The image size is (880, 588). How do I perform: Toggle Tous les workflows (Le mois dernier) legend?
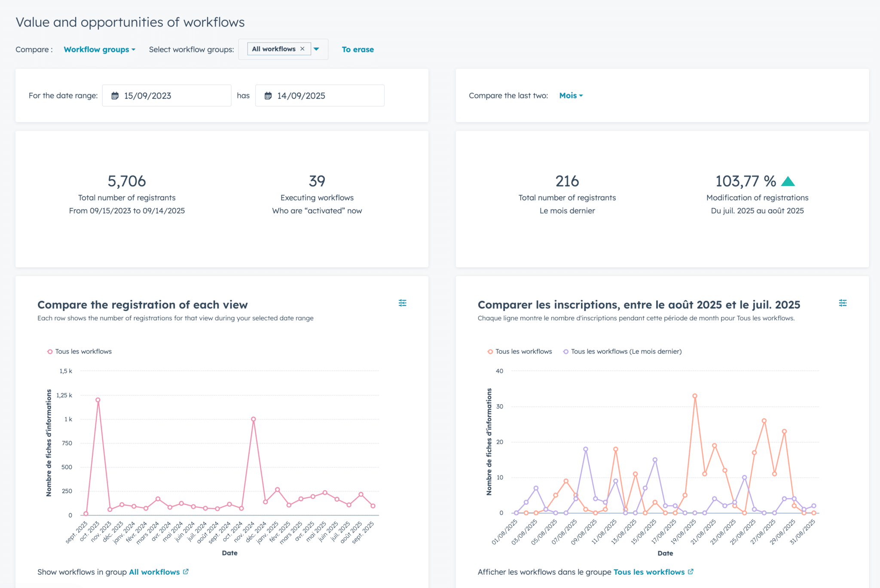[x=623, y=351]
